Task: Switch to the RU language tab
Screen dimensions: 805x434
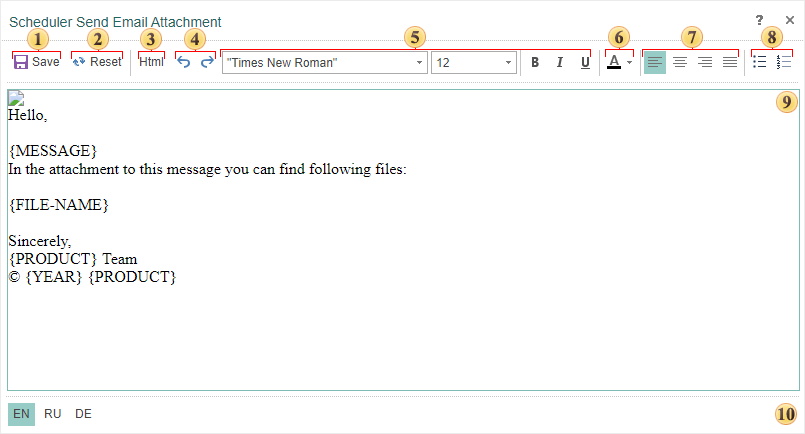Action: 52,414
